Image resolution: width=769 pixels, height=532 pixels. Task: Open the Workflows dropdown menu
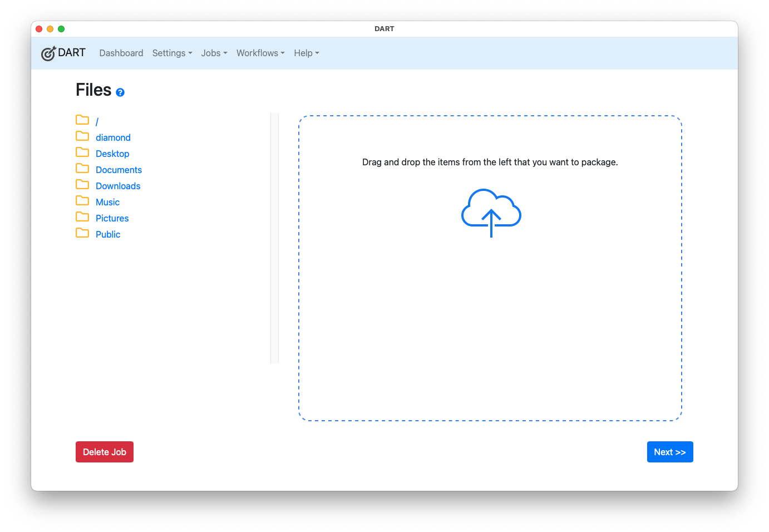(x=260, y=53)
